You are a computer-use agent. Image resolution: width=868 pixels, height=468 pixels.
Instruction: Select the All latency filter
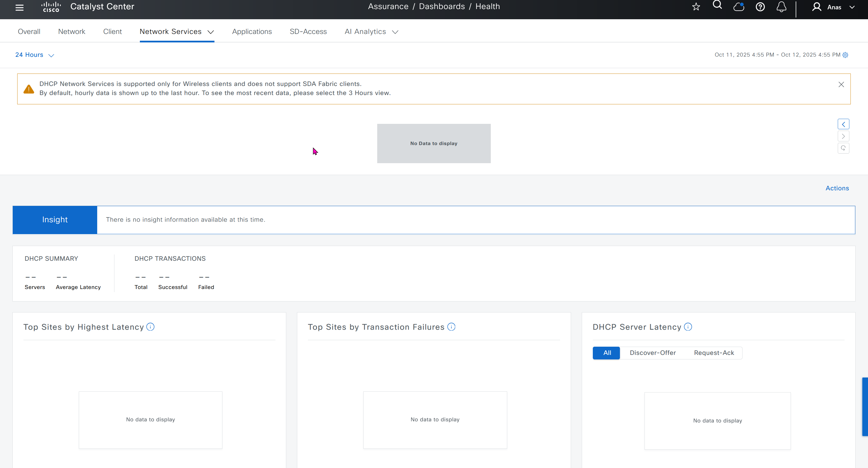coord(607,353)
